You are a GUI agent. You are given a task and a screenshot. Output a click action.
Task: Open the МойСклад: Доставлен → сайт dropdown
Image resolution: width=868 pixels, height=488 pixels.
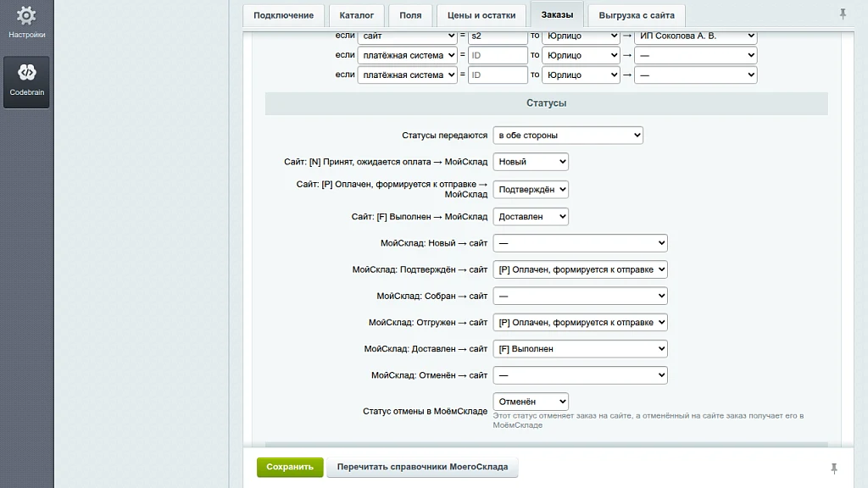[580, 348]
